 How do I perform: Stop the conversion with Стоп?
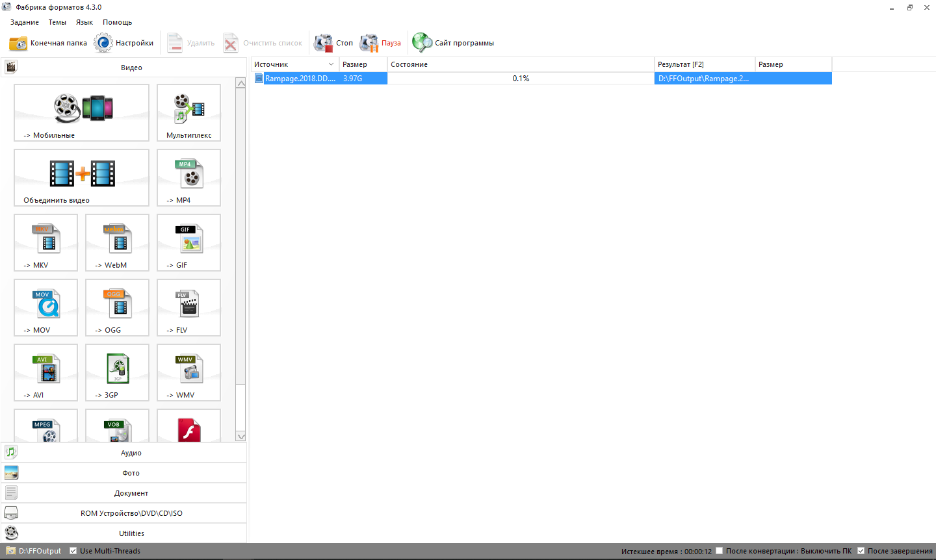coord(333,43)
